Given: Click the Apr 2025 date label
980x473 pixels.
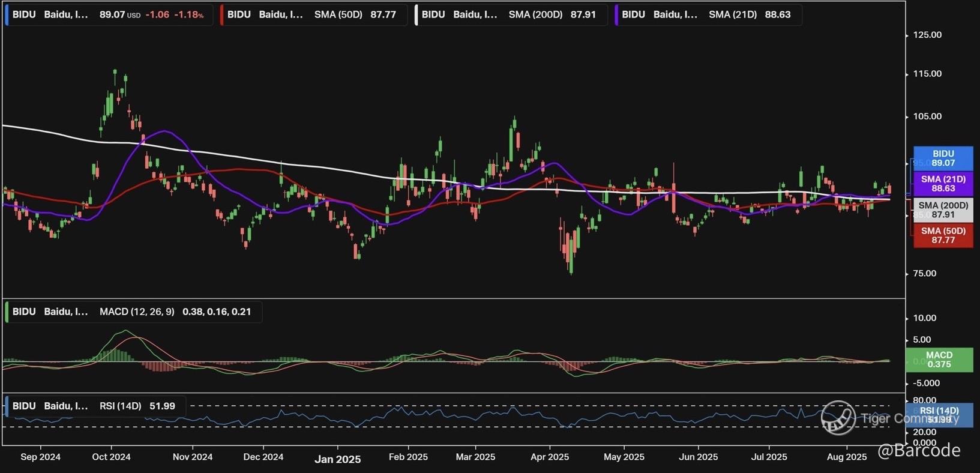Looking at the screenshot, I should tap(550, 457).
